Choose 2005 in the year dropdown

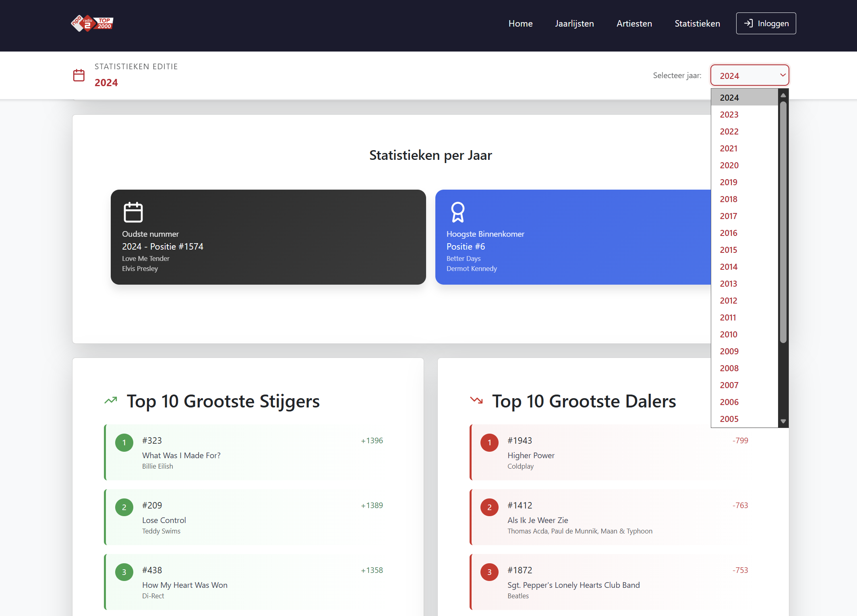point(729,419)
